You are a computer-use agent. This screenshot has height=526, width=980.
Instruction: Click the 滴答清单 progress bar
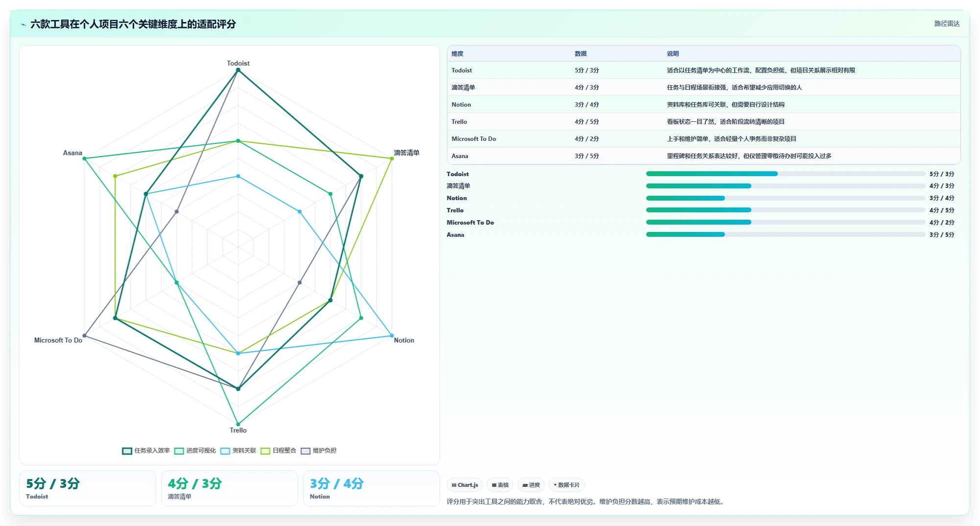click(786, 186)
